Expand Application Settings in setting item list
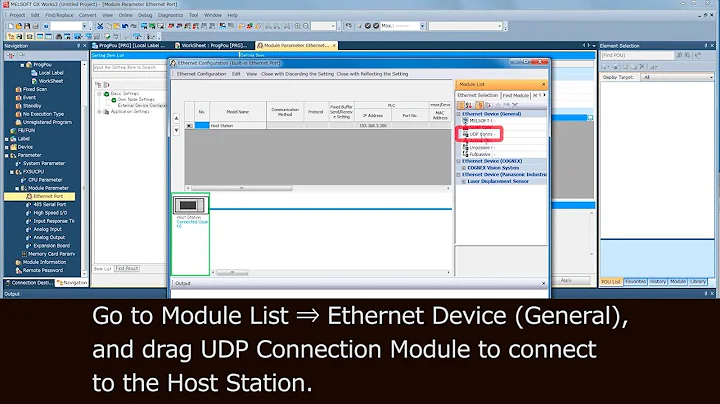 pos(99,112)
